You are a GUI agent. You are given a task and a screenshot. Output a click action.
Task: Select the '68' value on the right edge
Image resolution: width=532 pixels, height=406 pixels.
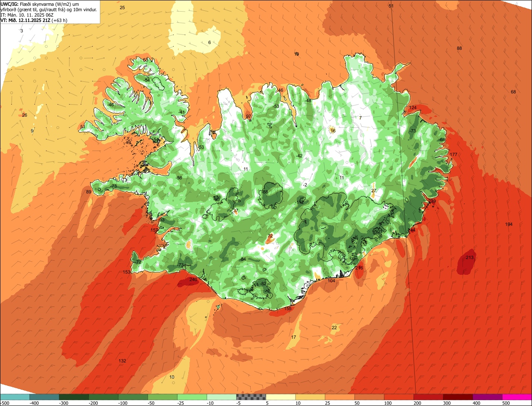513,92
